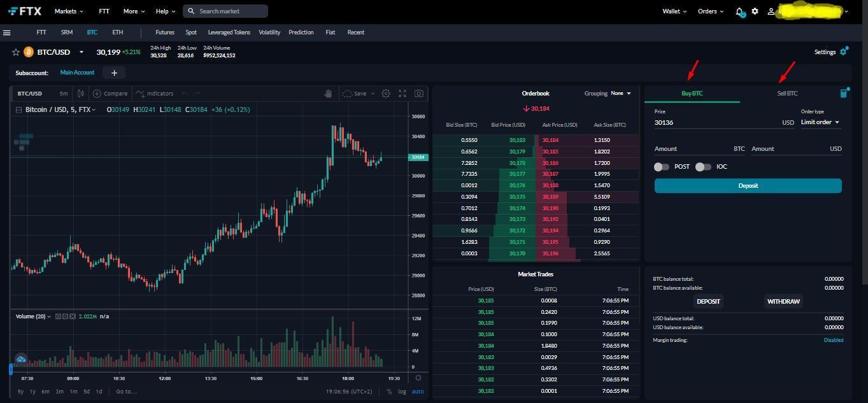Open the hamburger side menu
Screen dimensions: 868x403
coord(7,32)
